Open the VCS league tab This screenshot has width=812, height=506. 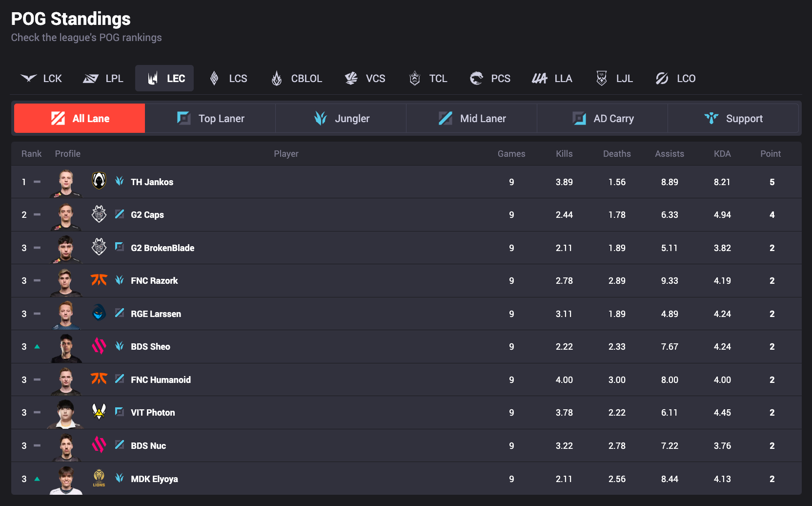[365, 78]
